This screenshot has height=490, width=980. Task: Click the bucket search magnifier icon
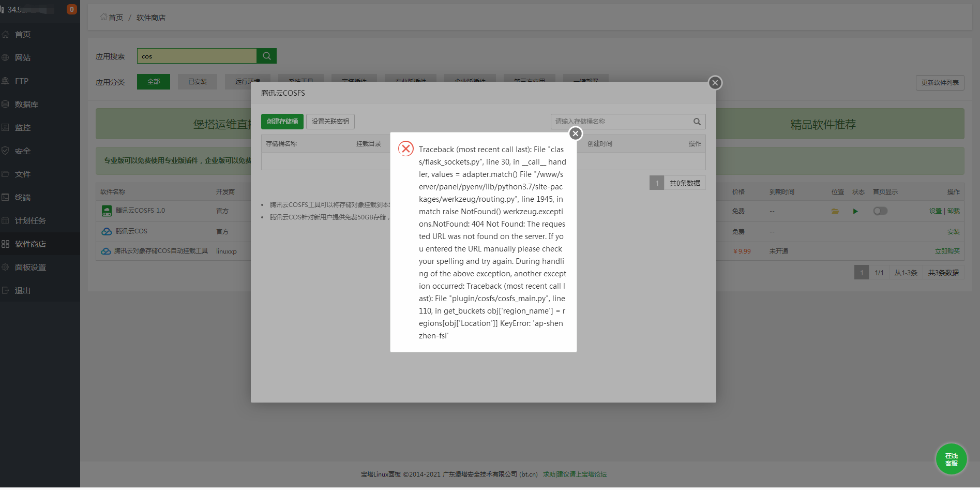click(x=697, y=122)
